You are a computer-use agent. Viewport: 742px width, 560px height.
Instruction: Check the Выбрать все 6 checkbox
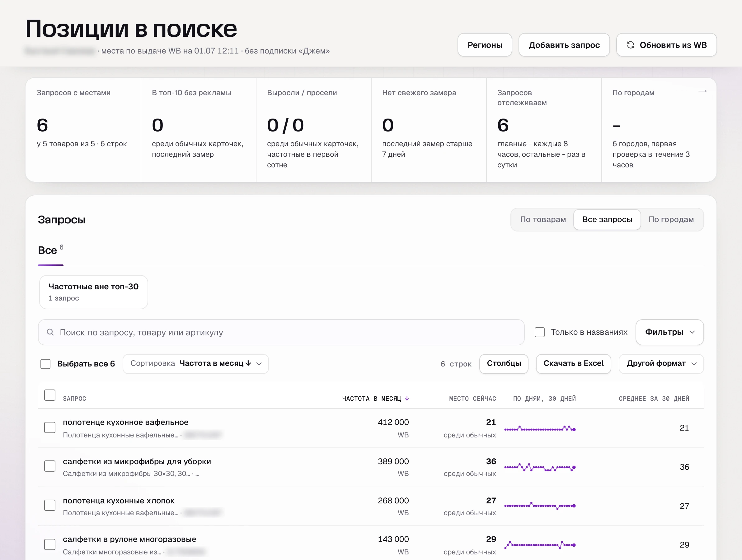(45, 364)
